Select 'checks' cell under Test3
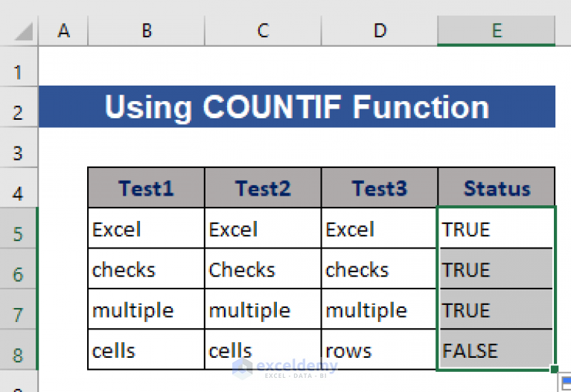The width and height of the screenshot is (571, 392). pyautogui.click(x=380, y=269)
